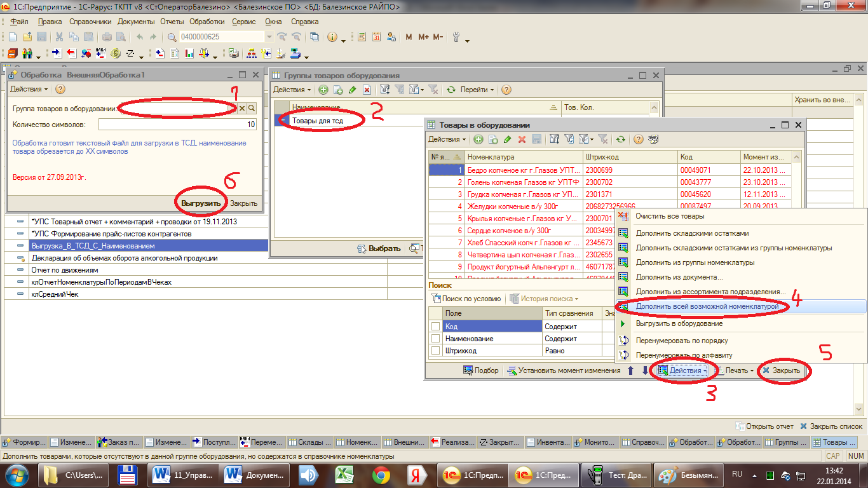The image size is (868, 488).
Task: Click the red delete mark icon in Группы товаров
Action: click(367, 90)
